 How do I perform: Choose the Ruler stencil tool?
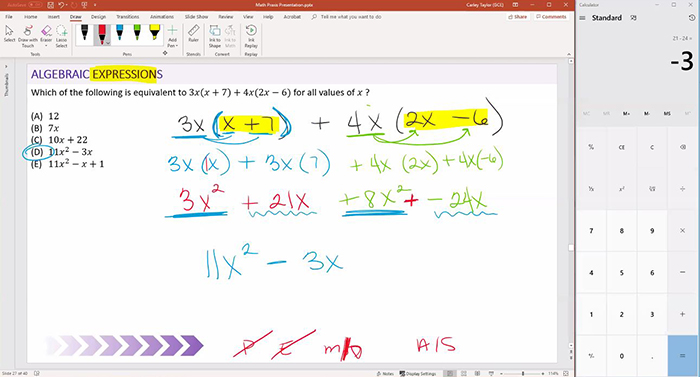[193, 34]
